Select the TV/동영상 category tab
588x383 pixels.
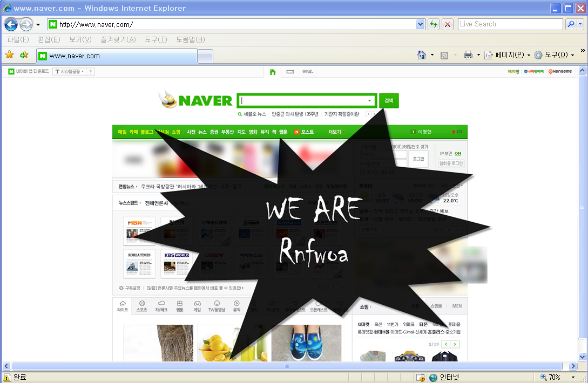click(x=217, y=306)
